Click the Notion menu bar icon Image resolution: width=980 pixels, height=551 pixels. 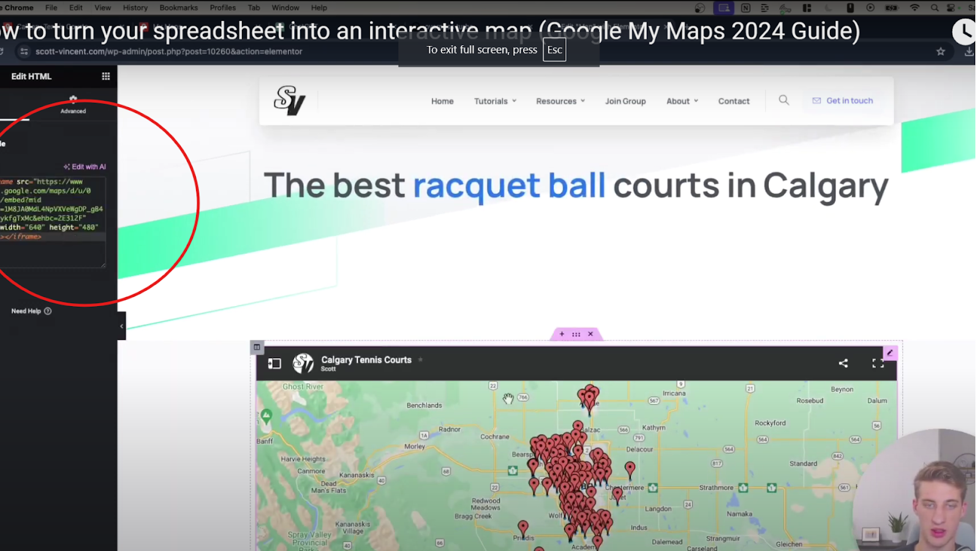[x=745, y=7]
